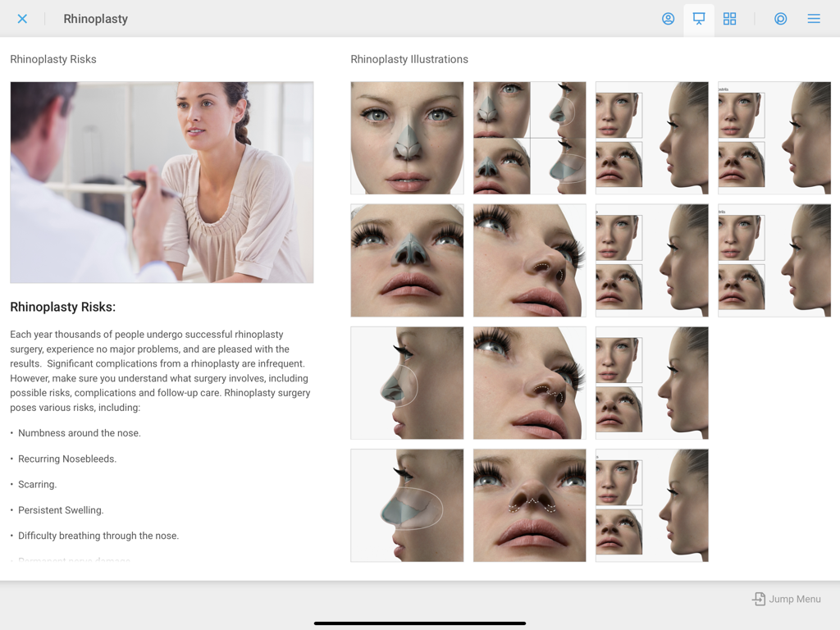Select the doctor consultation photo

(162, 182)
